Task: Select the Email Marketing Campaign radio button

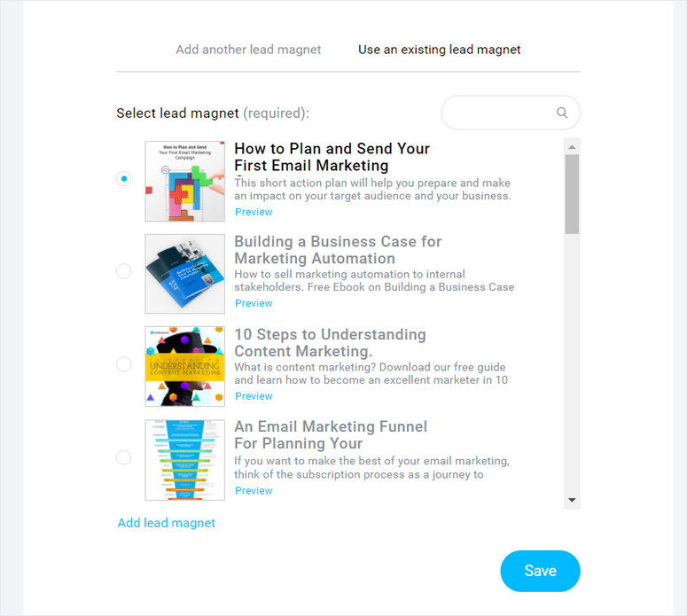Action: coord(123,178)
